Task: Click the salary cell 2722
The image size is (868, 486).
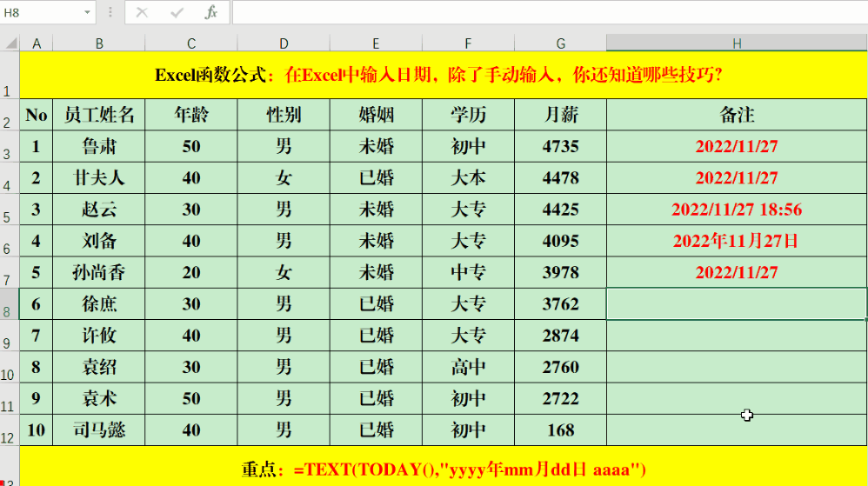Action: click(561, 398)
